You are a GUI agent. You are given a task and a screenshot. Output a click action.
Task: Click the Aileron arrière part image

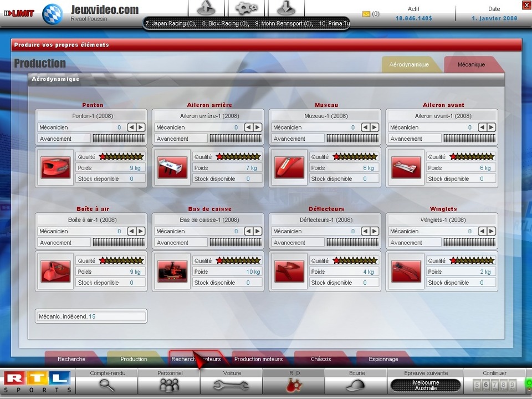[x=172, y=167]
